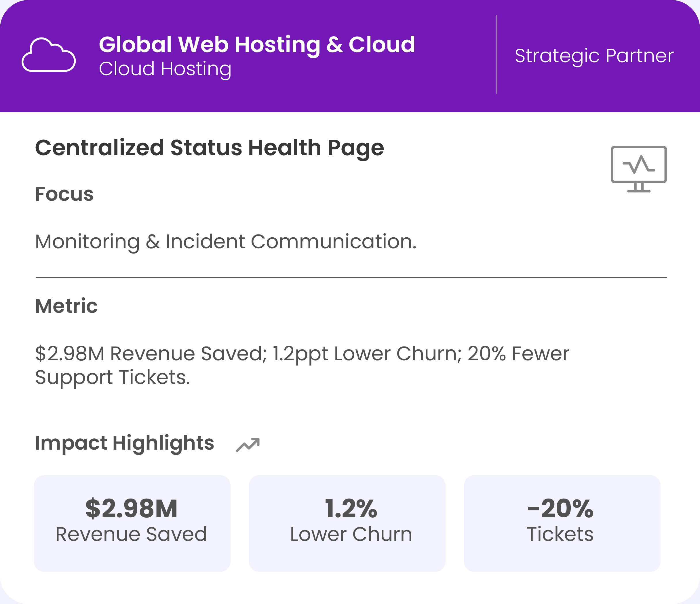Click the Focus section label
700x604 pixels.
tap(64, 194)
